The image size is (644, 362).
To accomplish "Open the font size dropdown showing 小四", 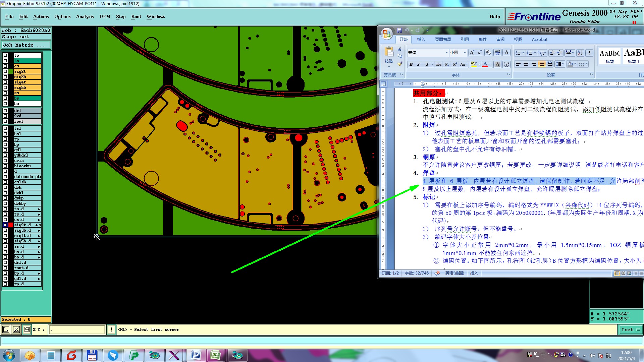I will (x=465, y=53).
